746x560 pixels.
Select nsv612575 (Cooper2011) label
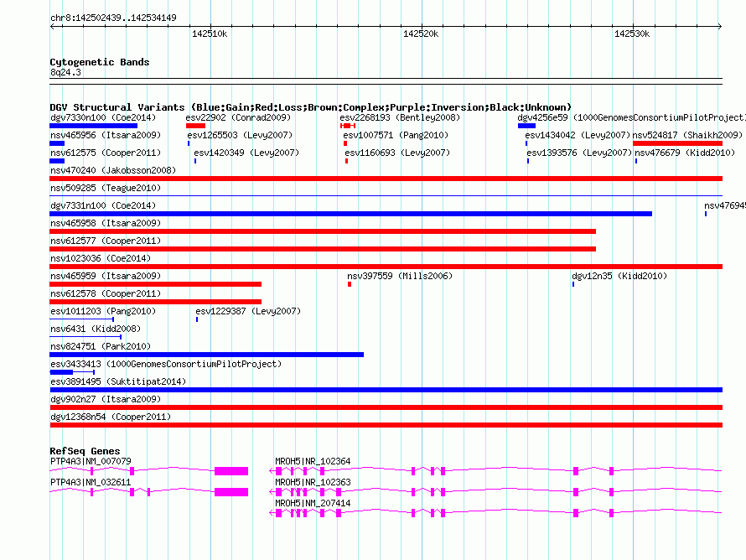(106, 153)
